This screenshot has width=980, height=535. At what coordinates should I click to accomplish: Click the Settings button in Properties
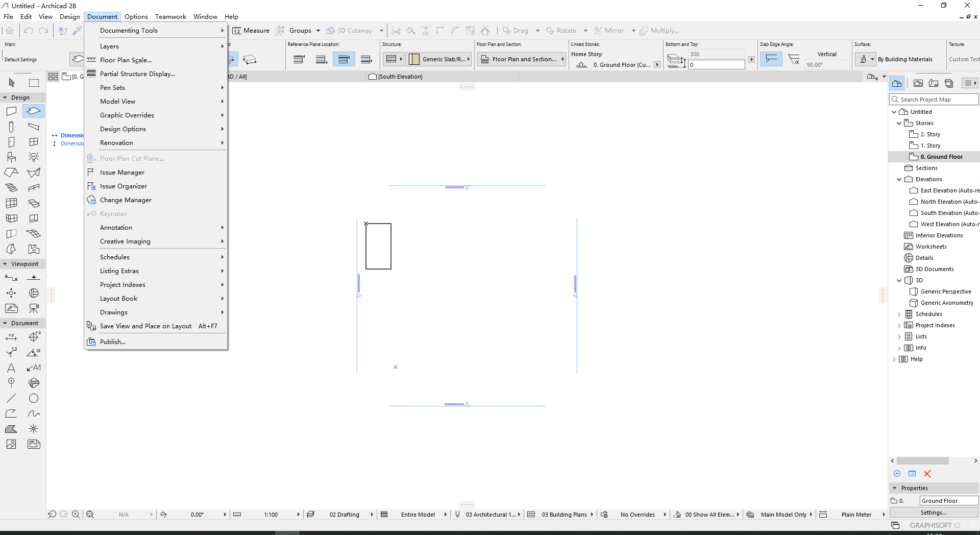pos(934,513)
